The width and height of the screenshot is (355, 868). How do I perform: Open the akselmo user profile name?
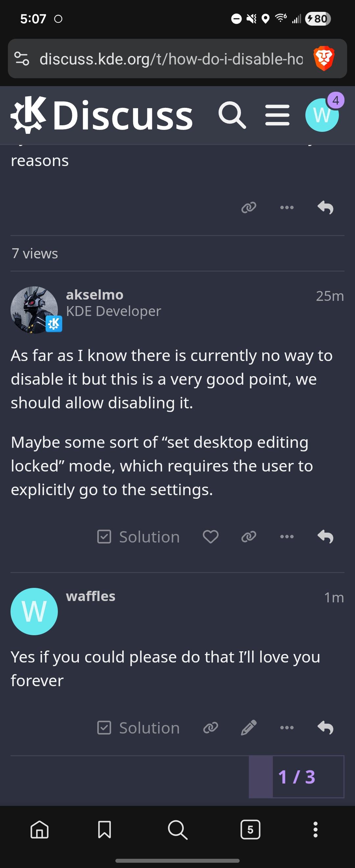[95, 295]
